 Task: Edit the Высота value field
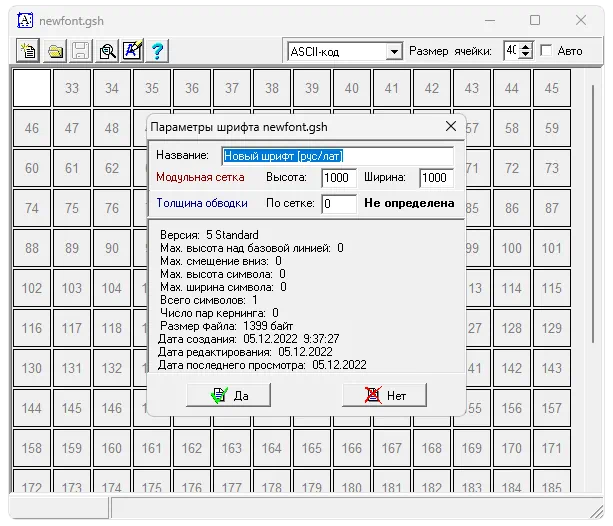339,178
